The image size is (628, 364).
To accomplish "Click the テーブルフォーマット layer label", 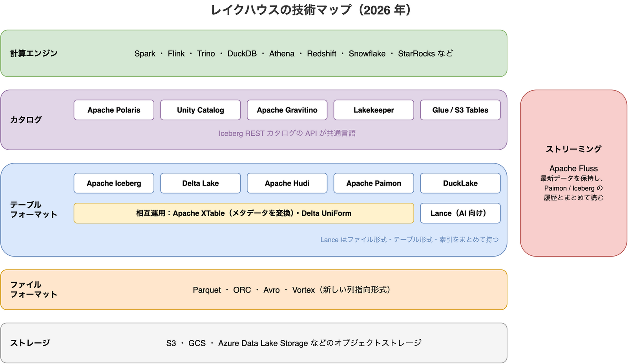I will 34,209.
